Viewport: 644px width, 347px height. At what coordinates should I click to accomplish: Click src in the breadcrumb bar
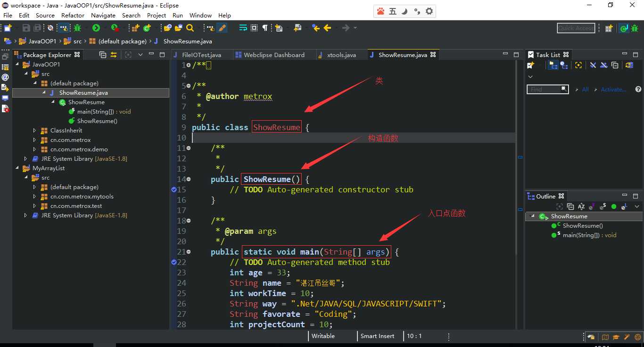click(x=77, y=41)
